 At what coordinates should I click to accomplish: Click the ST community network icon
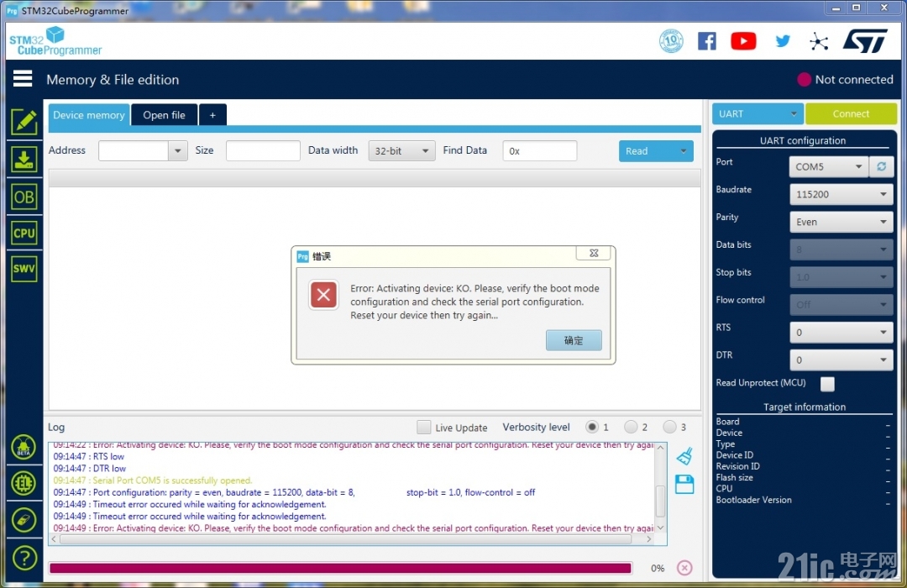(x=819, y=41)
